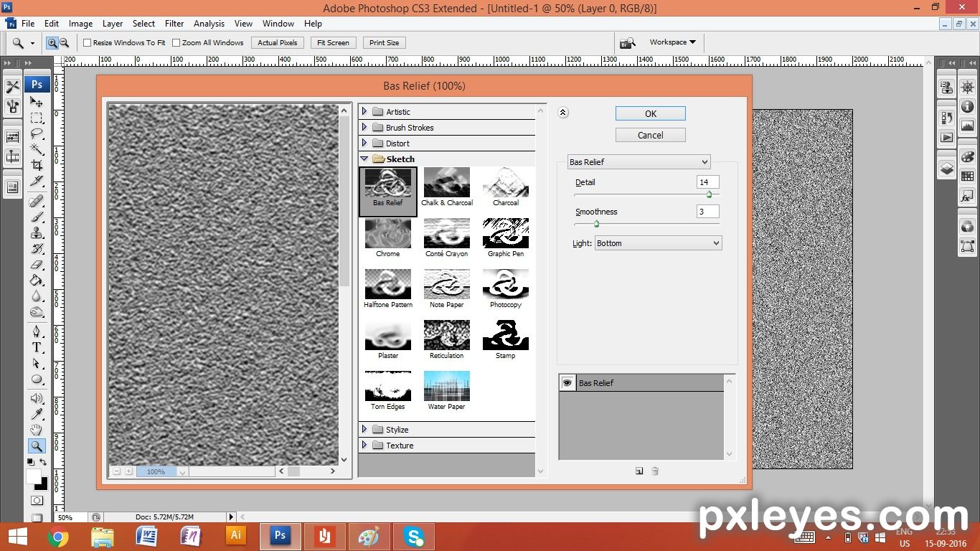Select the Pen tool
980x551 pixels.
pos(37,331)
